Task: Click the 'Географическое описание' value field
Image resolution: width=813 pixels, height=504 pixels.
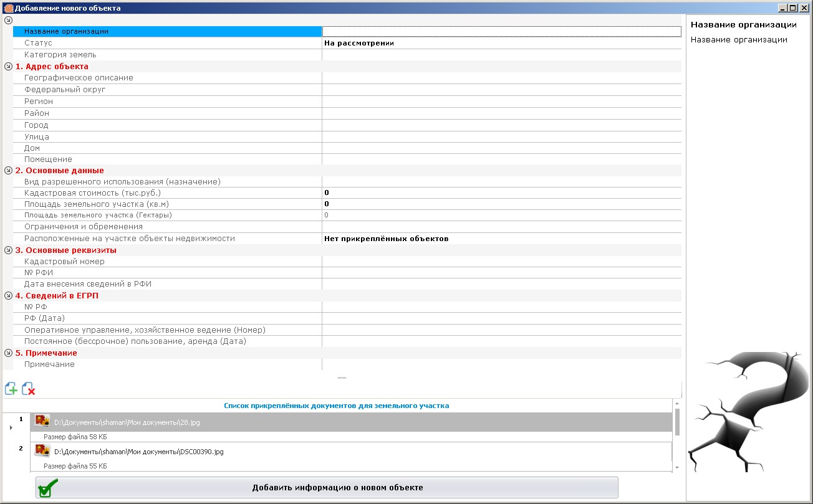Action: [501, 78]
